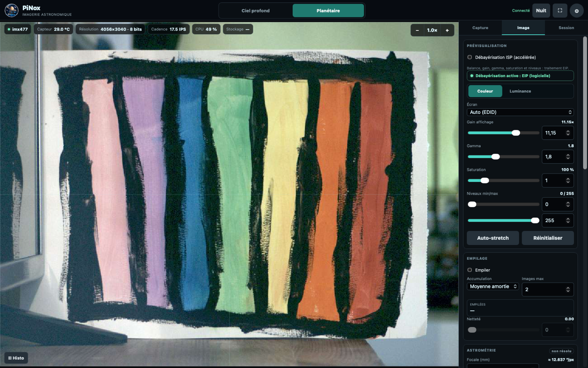Select the Image tab

point(523,28)
